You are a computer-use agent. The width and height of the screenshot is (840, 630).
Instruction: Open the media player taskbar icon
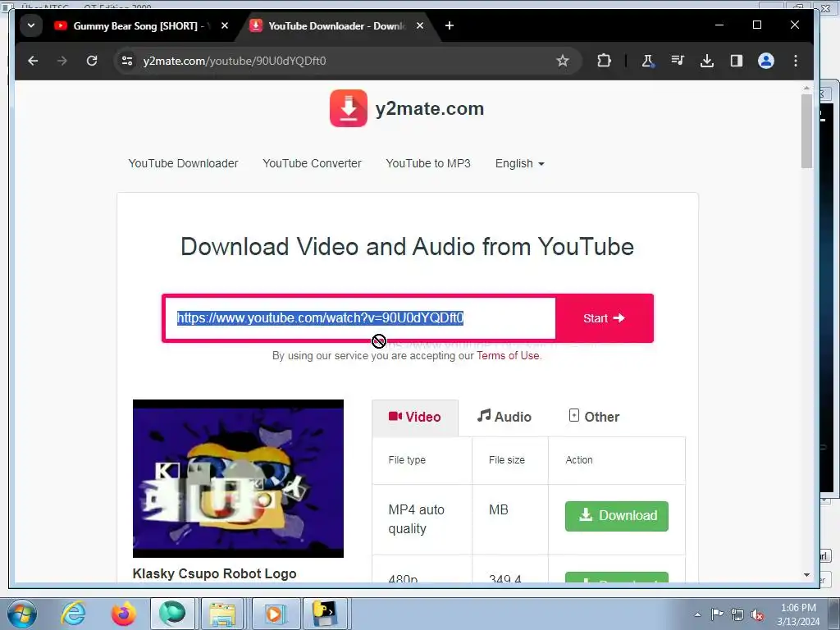[274, 614]
